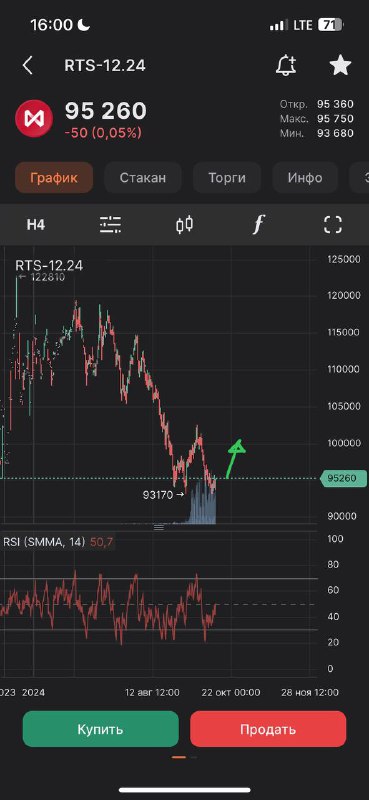369x800 pixels.
Task: Grab the divider handle above RSI panel
Action: [x=159, y=528]
